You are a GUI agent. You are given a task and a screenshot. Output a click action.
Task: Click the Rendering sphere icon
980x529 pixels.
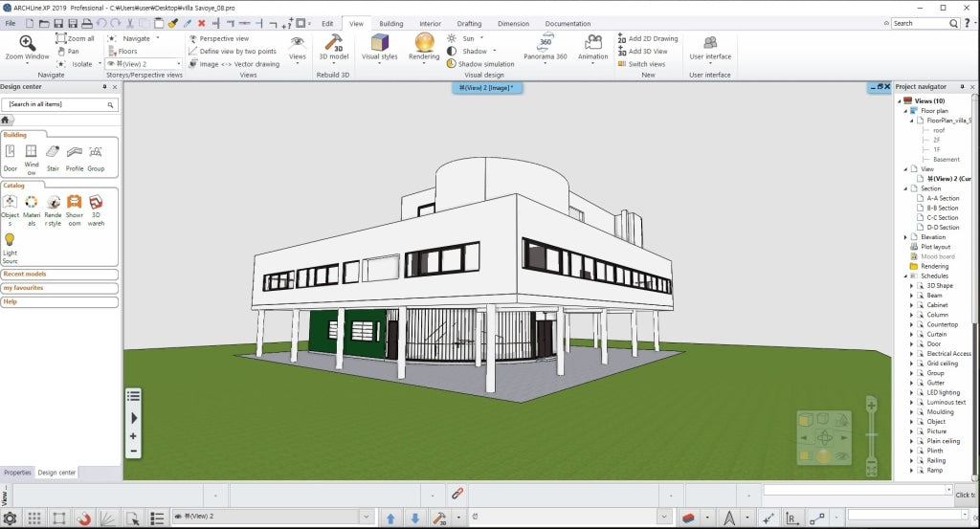[424, 42]
